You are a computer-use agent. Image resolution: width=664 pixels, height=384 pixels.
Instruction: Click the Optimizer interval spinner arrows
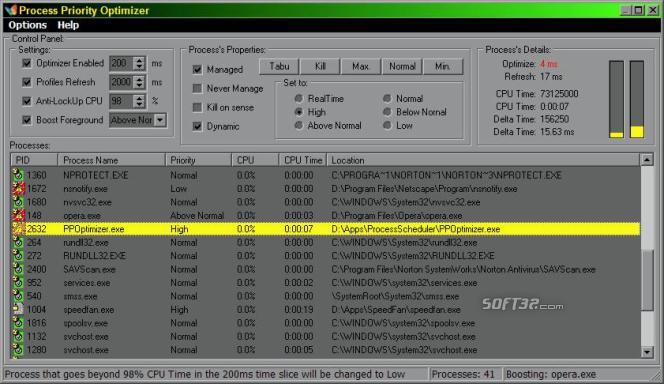point(139,64)
